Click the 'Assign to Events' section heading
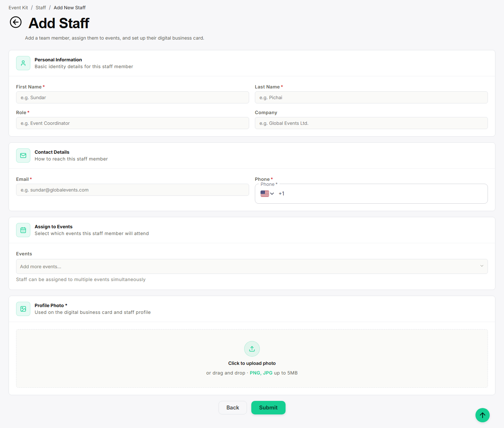The height and width of the screenshot is (428, 504). (x=54, y=227)
